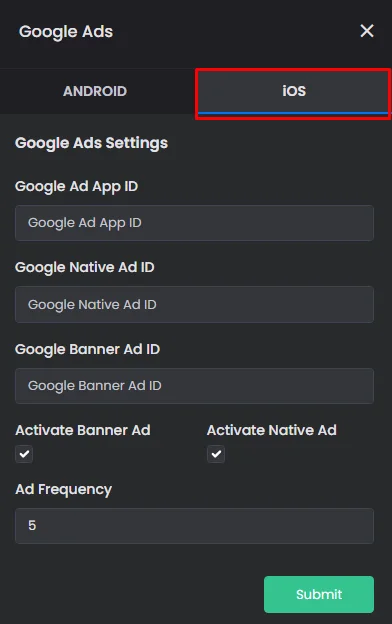The image size is (392, 624).
Task: Click the blue underline beneath iOS
Action: tap(294, 113)
